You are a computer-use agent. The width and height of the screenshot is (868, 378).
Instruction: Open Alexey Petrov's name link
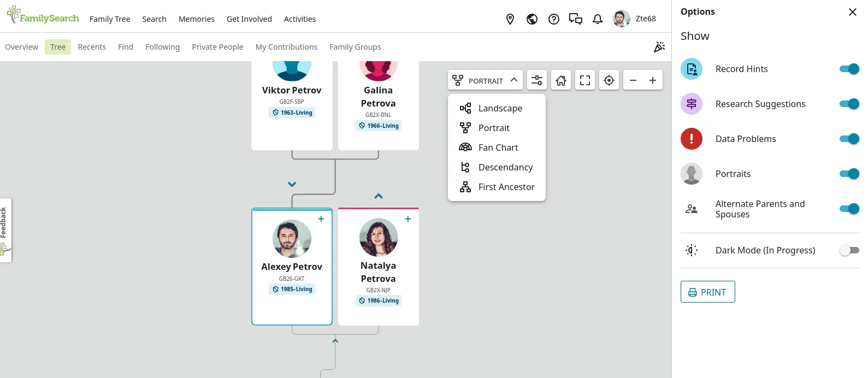point(292,267)
